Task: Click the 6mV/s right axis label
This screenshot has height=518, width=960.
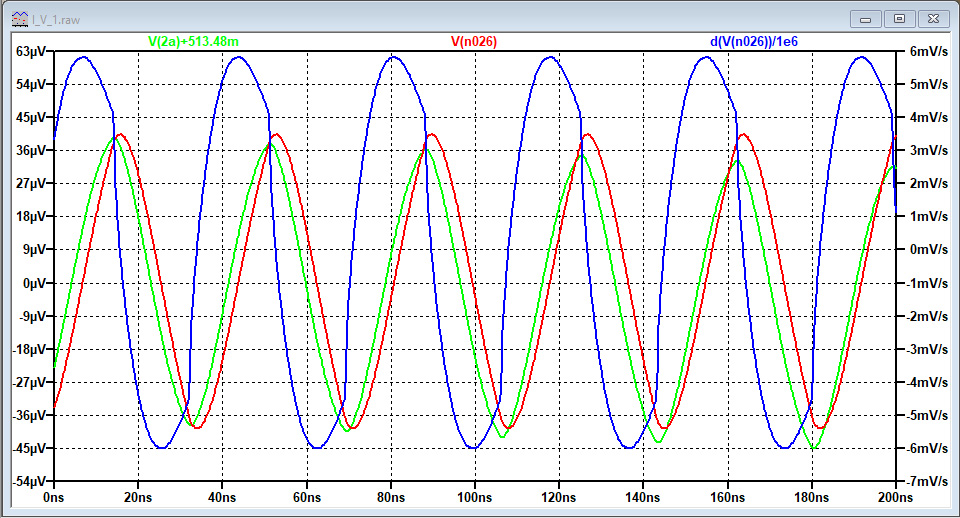Action: (929, 51)
